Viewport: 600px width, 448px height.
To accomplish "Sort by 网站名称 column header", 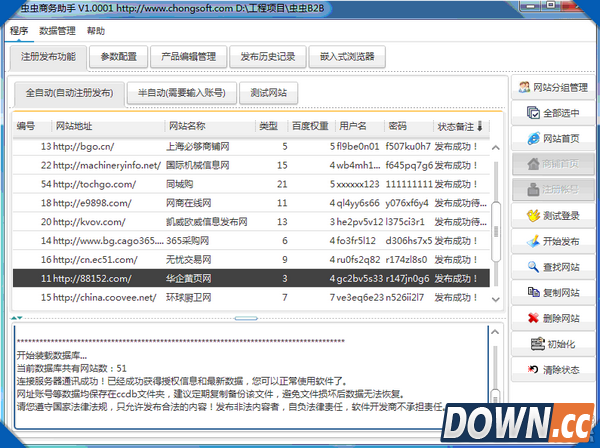I will 210,126.
